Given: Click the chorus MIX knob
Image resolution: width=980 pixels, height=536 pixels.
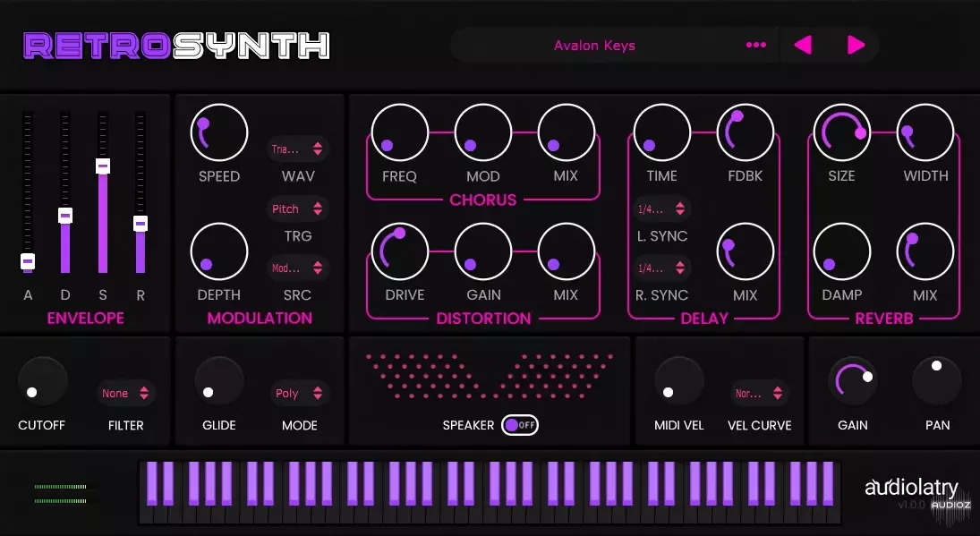Looking at the screenshot, I should coord(567,133).
